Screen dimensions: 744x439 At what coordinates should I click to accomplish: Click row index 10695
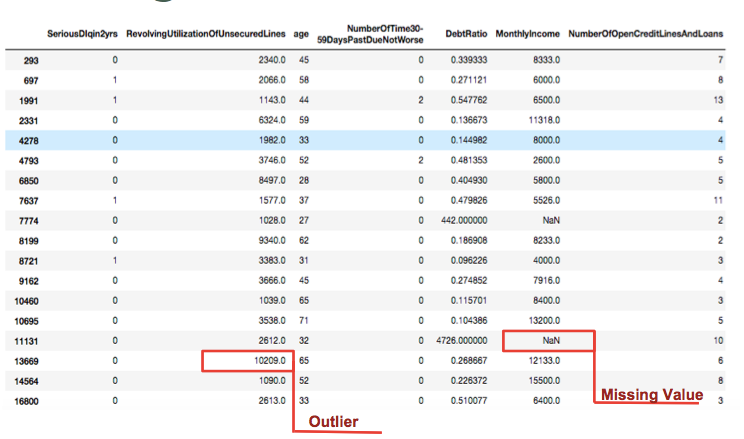[26, 321]
